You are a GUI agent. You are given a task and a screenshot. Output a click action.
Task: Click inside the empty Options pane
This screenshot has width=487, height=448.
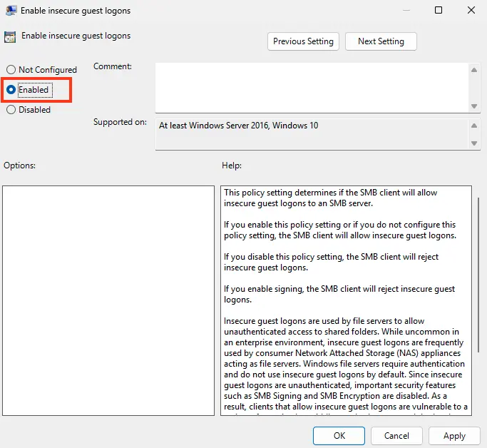pyautogui.click(x=108, y=300)
